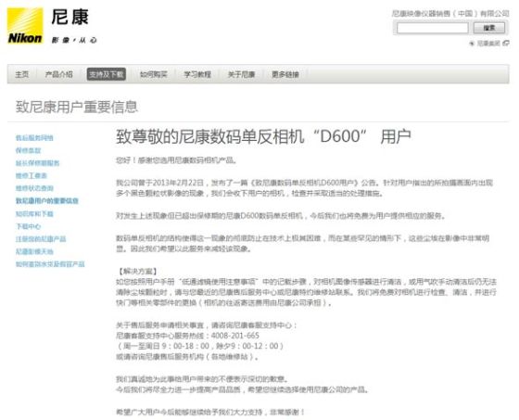
Task: Select the 支持及下载 menu item
Action: pyautogui.click(x=107, y=74)
